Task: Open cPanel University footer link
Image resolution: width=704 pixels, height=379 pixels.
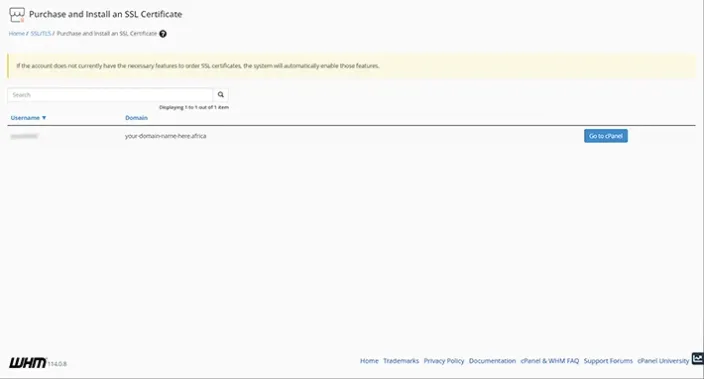Action: point(663,361)
